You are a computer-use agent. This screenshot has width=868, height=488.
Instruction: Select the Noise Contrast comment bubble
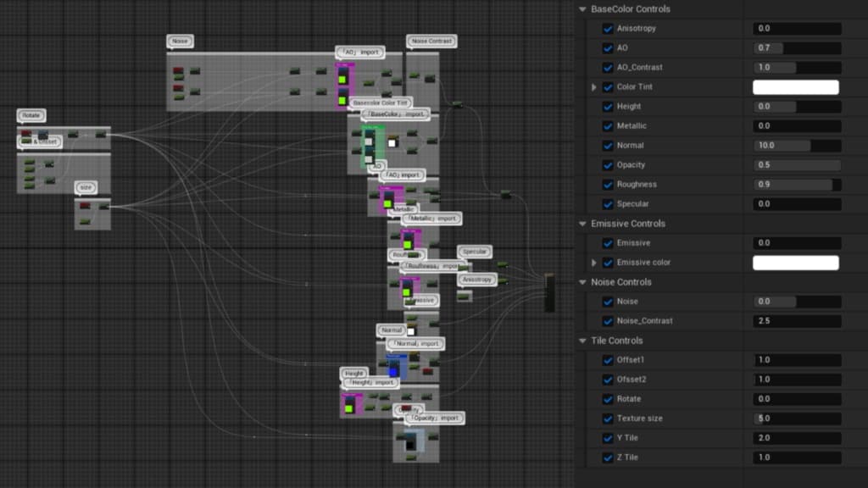point(431,41)
